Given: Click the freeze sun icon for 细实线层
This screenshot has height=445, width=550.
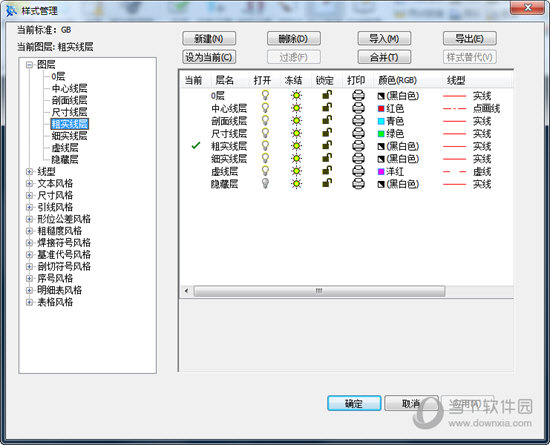Looking at the screenshot, I should tap(297, 159).
